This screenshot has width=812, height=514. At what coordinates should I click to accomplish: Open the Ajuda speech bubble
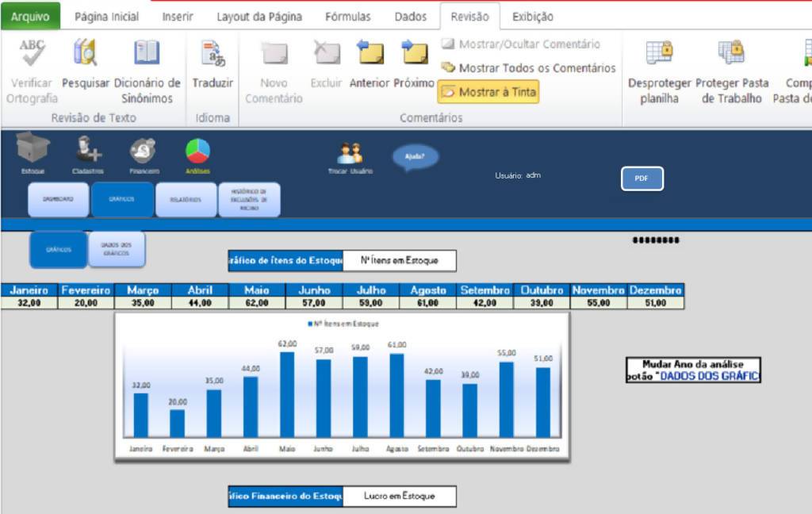[415, 156]
